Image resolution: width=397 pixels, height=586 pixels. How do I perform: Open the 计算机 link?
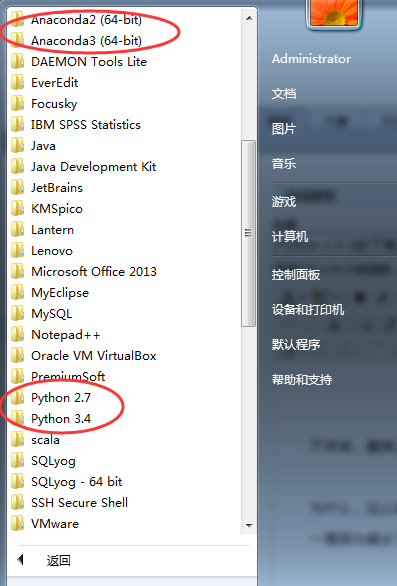290,237
